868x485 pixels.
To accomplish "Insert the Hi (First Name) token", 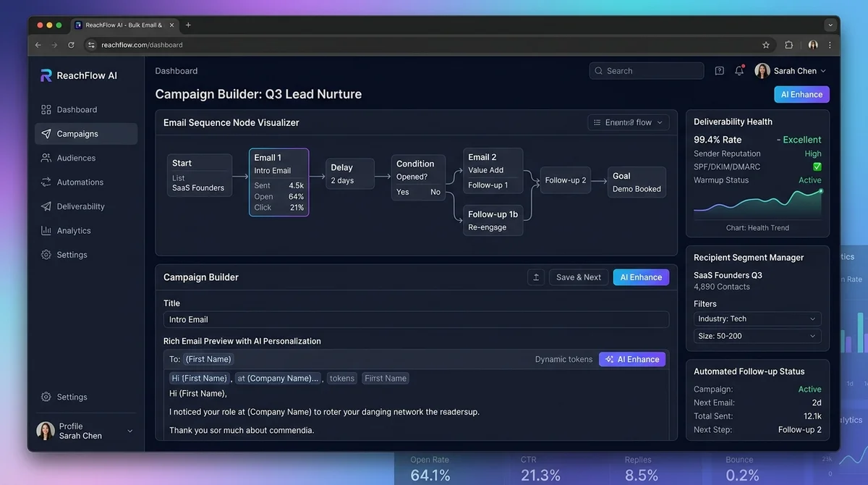I will click(x=200, y=379).
